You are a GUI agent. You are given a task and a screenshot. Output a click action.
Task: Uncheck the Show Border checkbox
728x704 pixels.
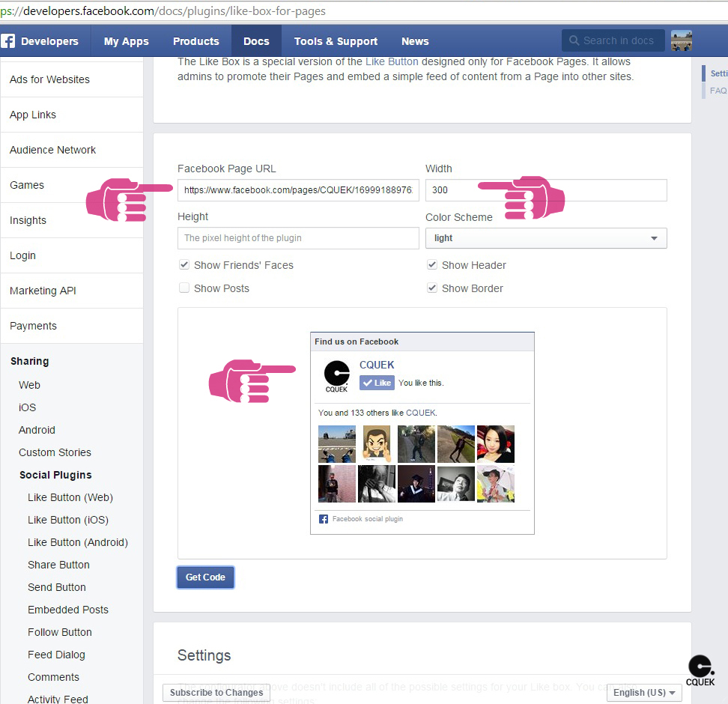[432, 288]
